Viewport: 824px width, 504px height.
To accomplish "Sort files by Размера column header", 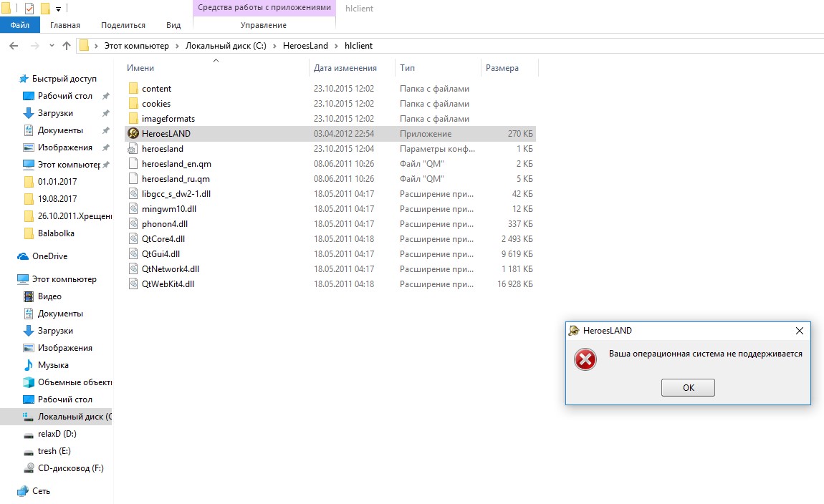I will (x=502, y=68).
